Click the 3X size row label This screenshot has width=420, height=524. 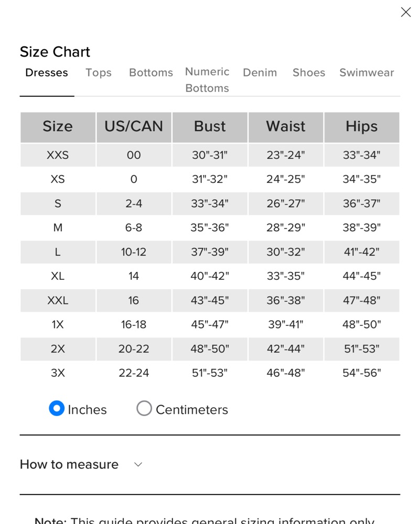58,373
